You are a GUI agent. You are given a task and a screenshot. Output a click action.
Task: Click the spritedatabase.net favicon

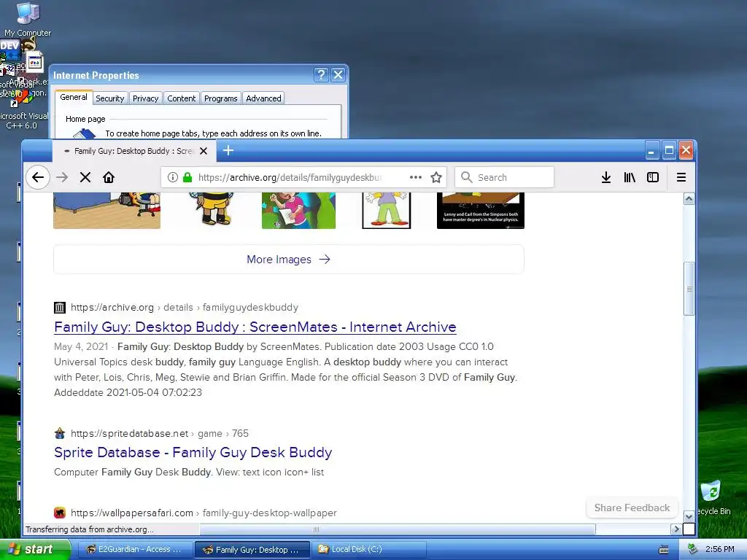[60, 433]
